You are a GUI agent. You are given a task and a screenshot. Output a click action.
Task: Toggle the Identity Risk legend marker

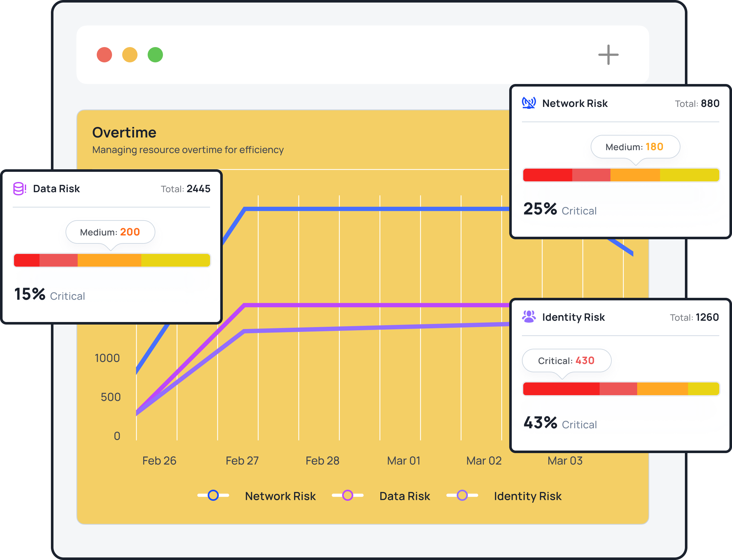coord(462,495)
